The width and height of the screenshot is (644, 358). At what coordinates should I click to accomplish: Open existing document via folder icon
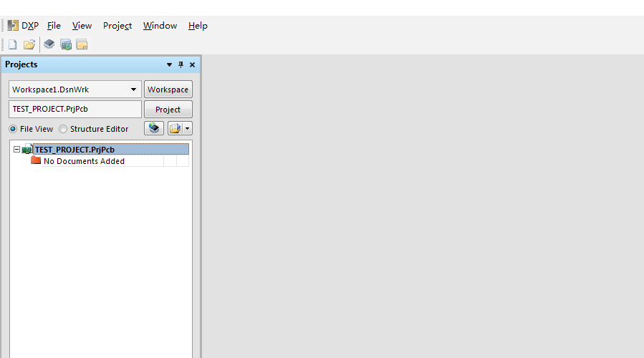29,44
